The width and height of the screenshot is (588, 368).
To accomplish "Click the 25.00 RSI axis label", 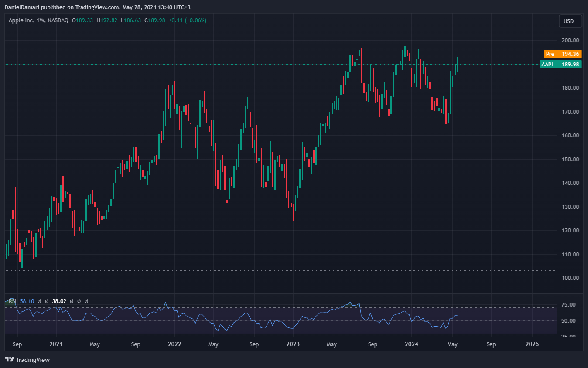I will [x=569, y=337].
